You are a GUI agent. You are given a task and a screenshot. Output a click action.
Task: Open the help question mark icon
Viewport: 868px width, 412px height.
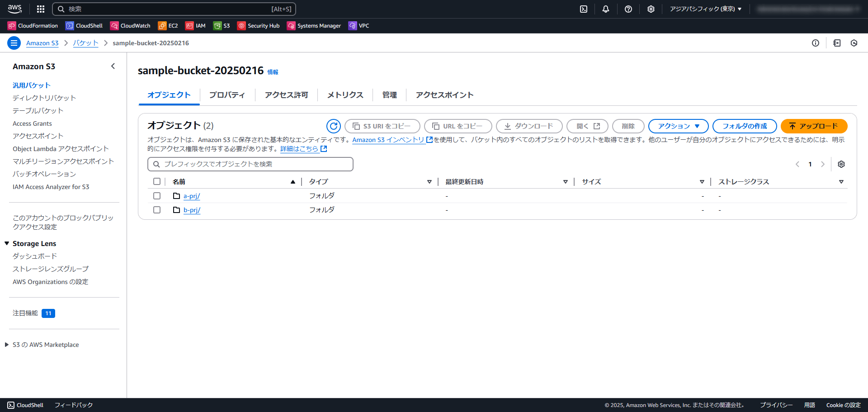pos(628,9)
